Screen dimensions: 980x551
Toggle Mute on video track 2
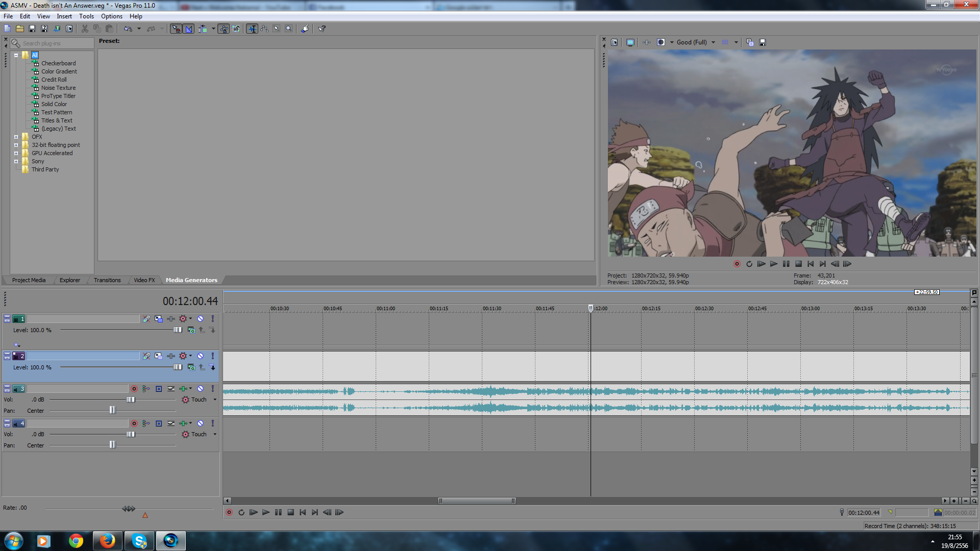click(201, 356)
